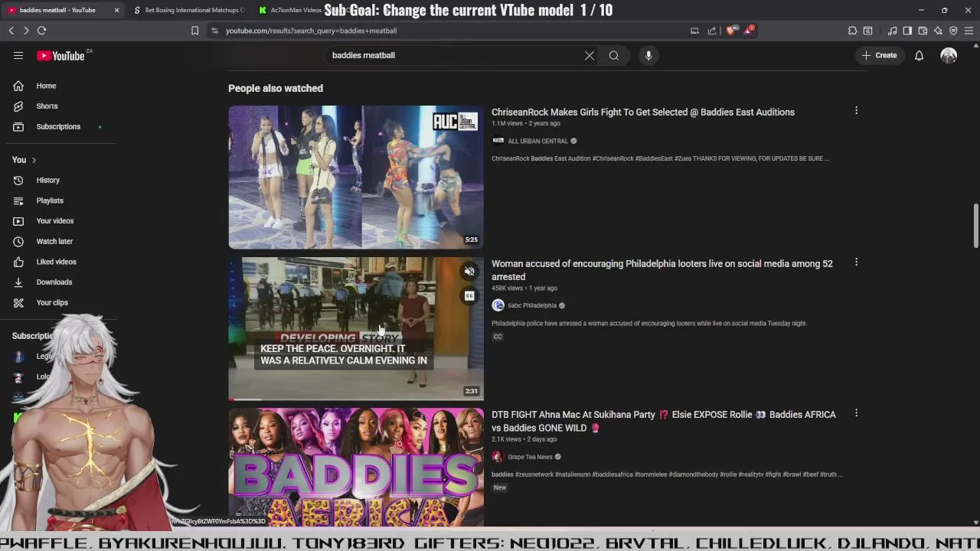Click the Philadelphia news video preview
The height and width of the screenshot is (551, 980).
[356, 328]
